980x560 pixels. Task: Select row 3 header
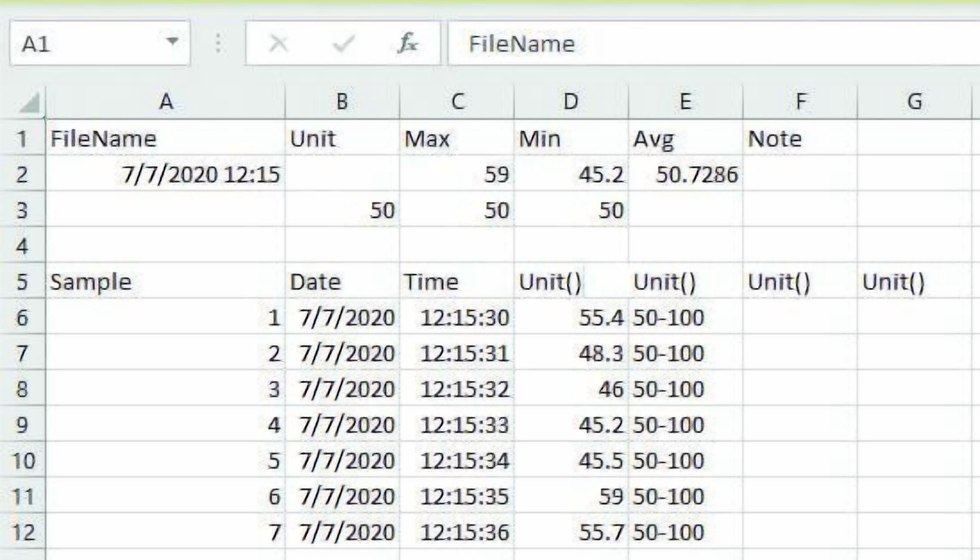[22, 209]
